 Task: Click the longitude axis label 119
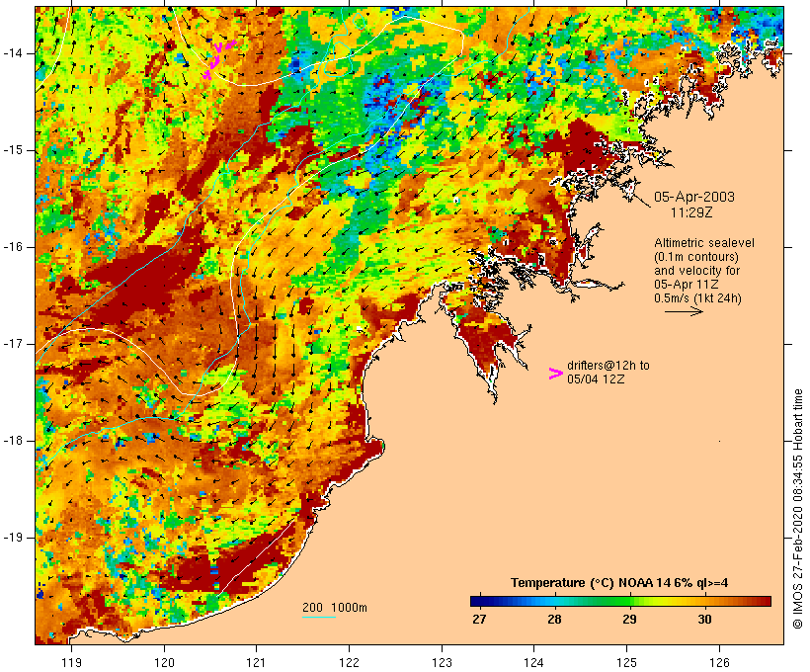[x=71, y=662]
